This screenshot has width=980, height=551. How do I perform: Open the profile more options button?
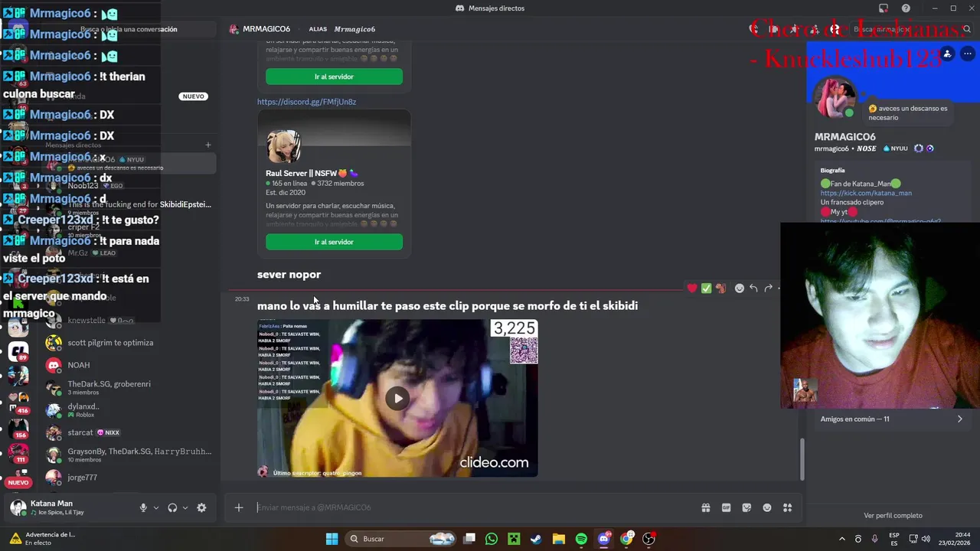[967, 54]
